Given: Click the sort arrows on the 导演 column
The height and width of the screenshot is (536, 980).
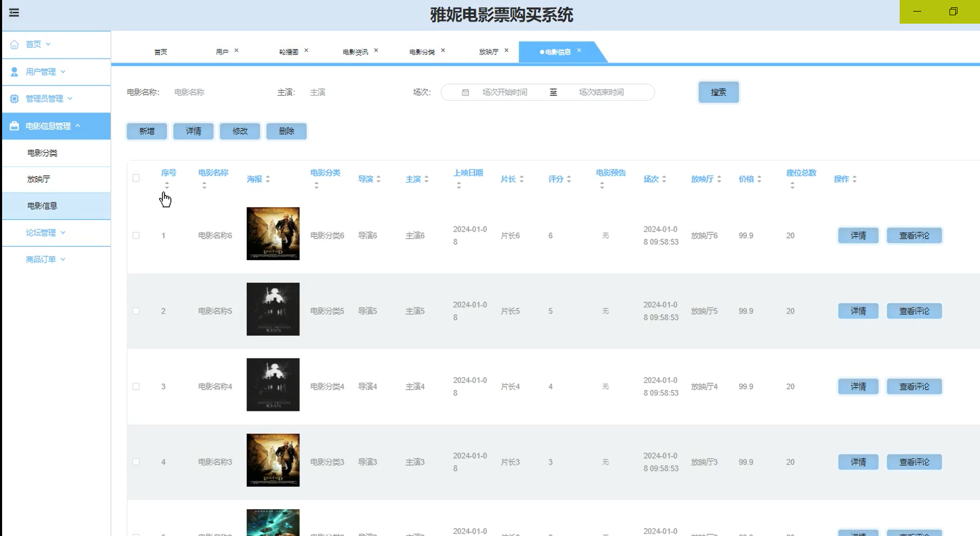Looking at the screenshot, I should [379, 179].
